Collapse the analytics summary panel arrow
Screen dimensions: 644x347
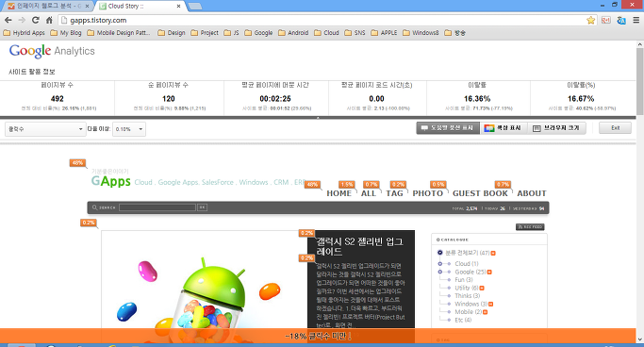click(318, 118)
